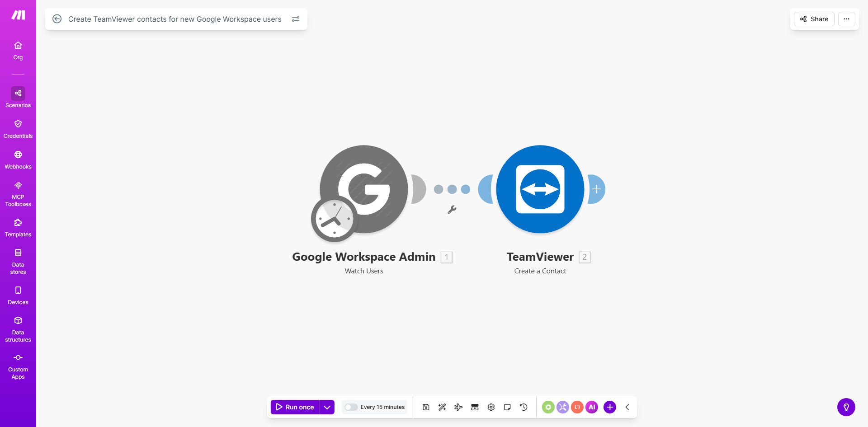Click the Make logo in sidebar
The image size is (868, 427).
coord(18,15)
